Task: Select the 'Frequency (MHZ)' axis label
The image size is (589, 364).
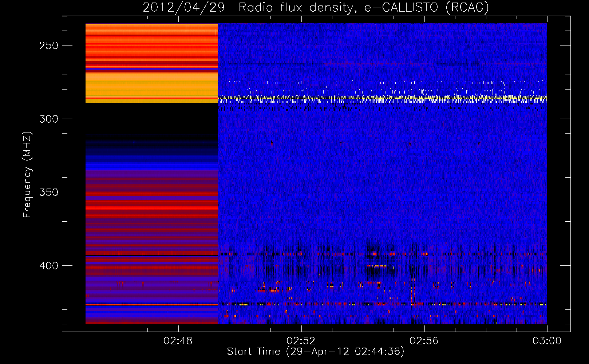Action: pyautogui.click(x=27, y=175)
